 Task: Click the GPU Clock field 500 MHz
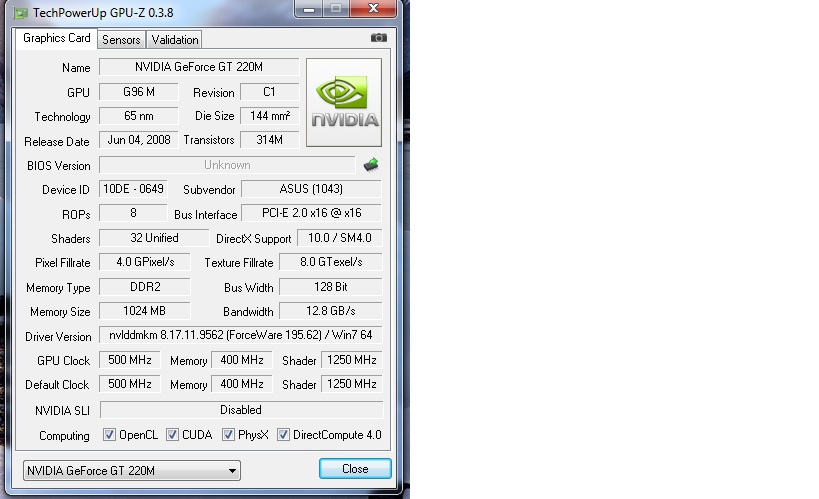tap(130, 360)
